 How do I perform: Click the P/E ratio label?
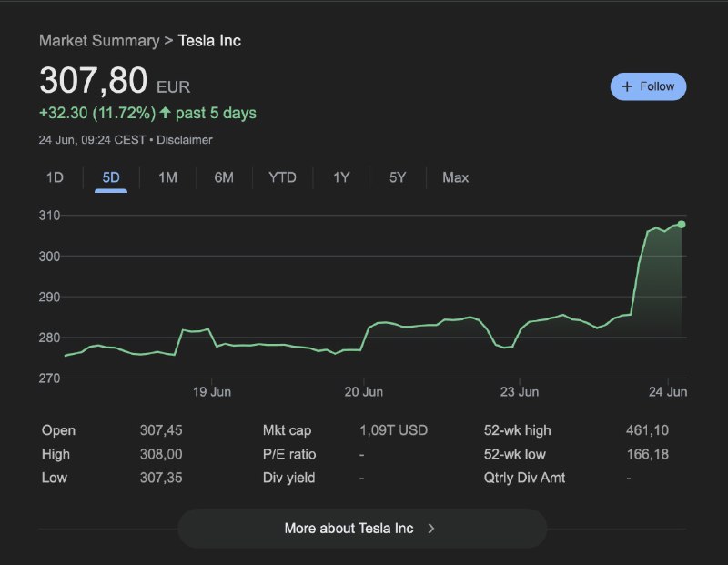[289, 454]
